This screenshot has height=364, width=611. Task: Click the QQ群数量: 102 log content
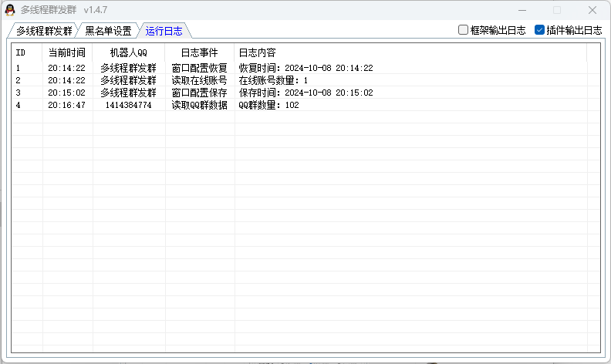pyautogui.click(x=268, y=105)
